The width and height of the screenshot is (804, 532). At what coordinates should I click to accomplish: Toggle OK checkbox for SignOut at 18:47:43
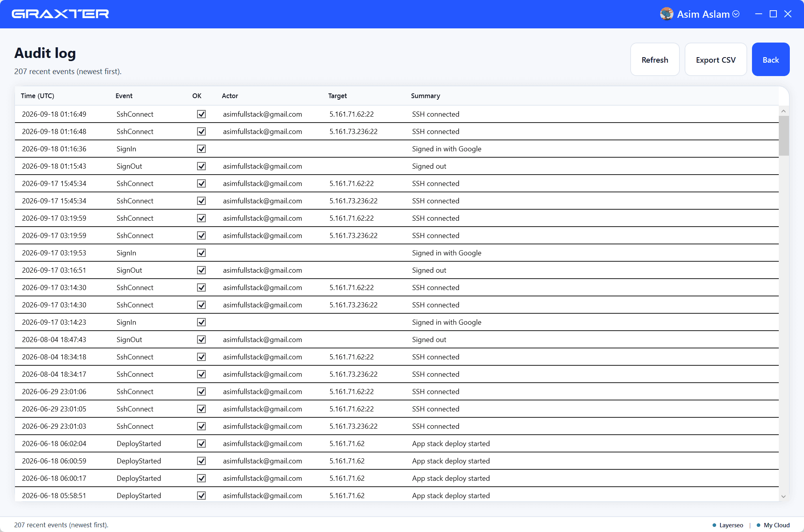201,340
